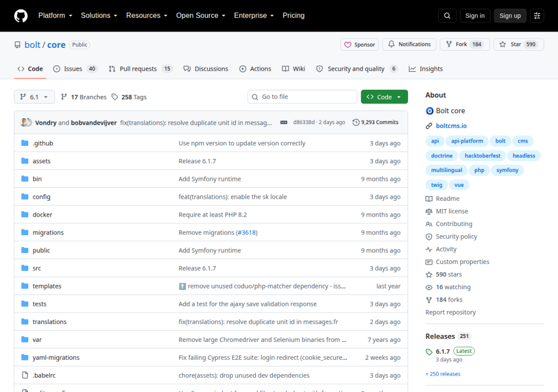Screen dimensions: 558x392
Task: Click the history clock icon by 9,293 Commits
Action: tap(356, 122)
